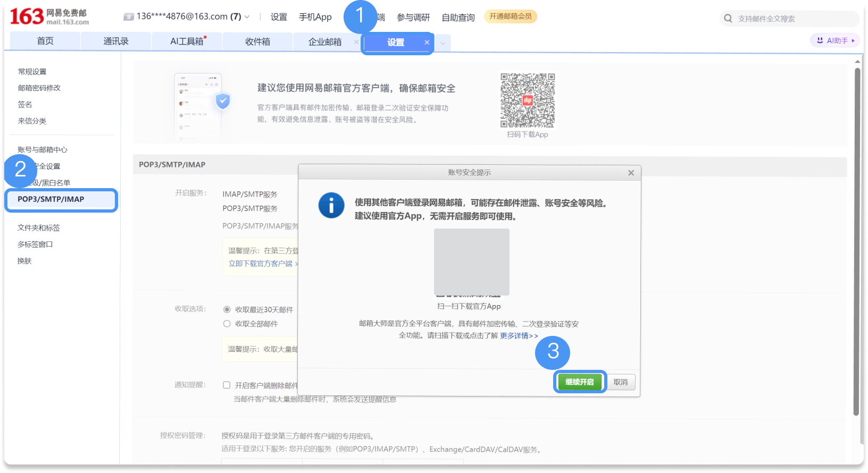Switch to the 首页 tab
This screenshot has height=473, width=868.
[x=45, y=41]
